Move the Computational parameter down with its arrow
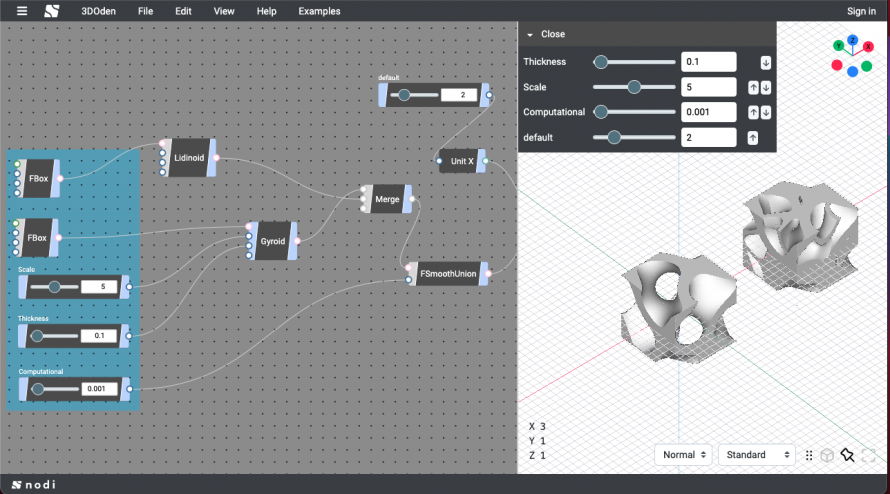 [766, 112]
